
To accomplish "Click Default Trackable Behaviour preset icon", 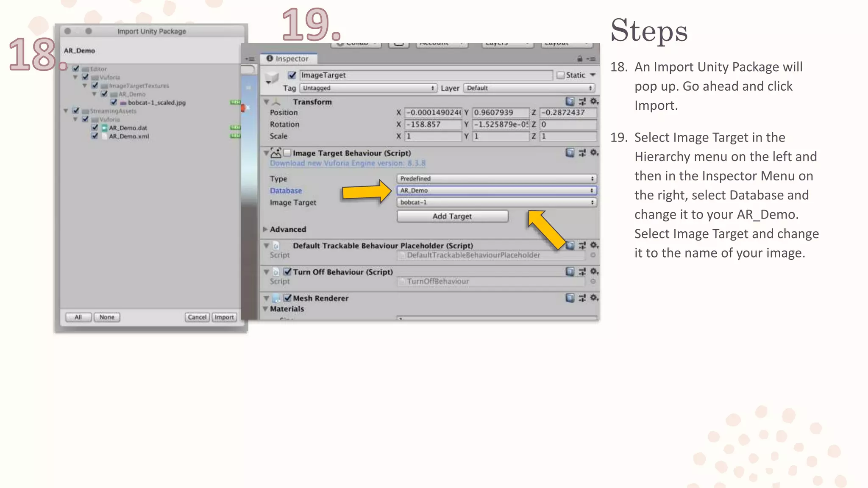I will (x=582, y=245).
